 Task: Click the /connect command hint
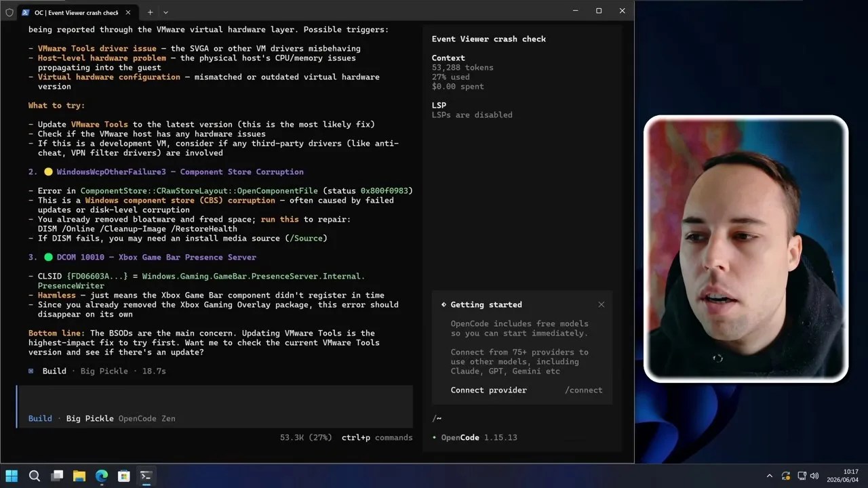[583, 390]
